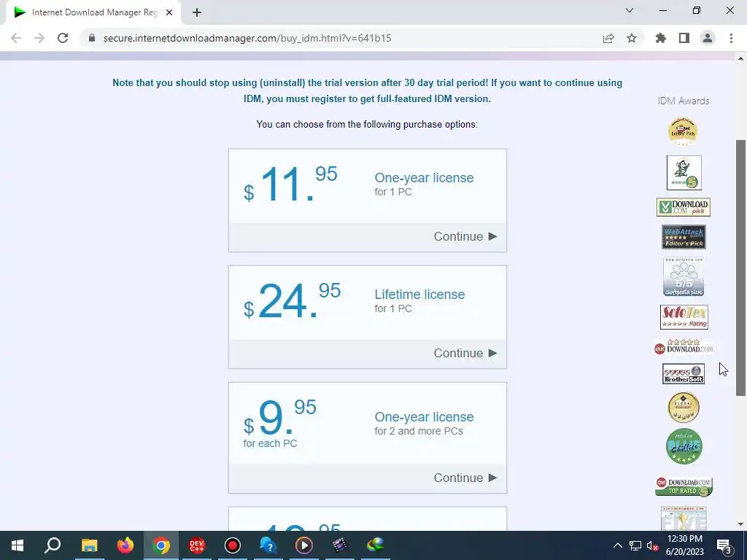Open the Windows notification center

click(724, 545)
